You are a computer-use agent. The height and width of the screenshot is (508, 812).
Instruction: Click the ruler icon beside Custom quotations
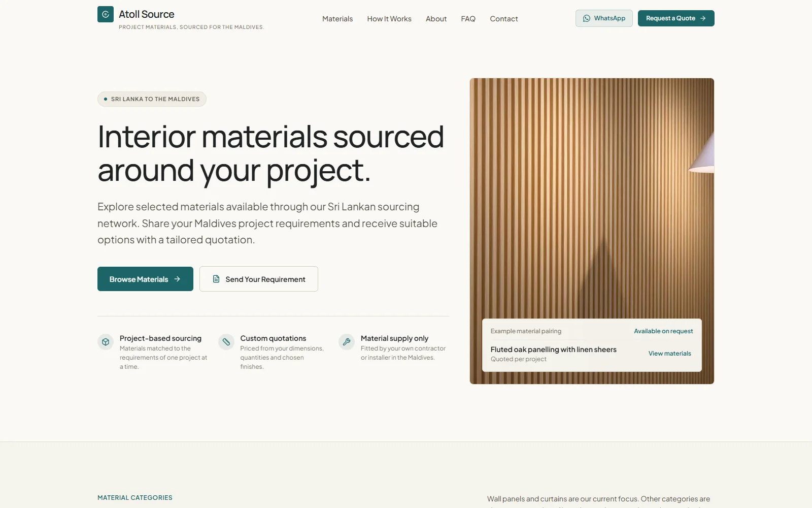226,342
